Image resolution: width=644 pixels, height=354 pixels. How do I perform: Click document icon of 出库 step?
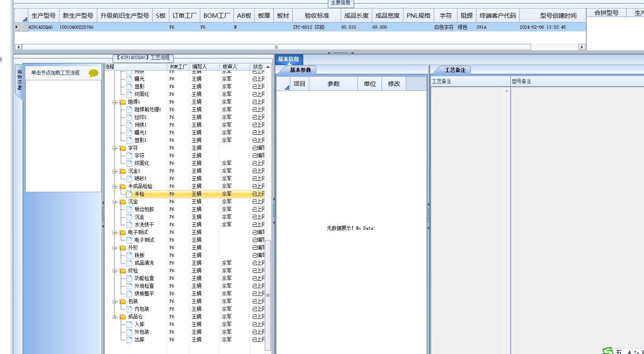click(129, 340)
